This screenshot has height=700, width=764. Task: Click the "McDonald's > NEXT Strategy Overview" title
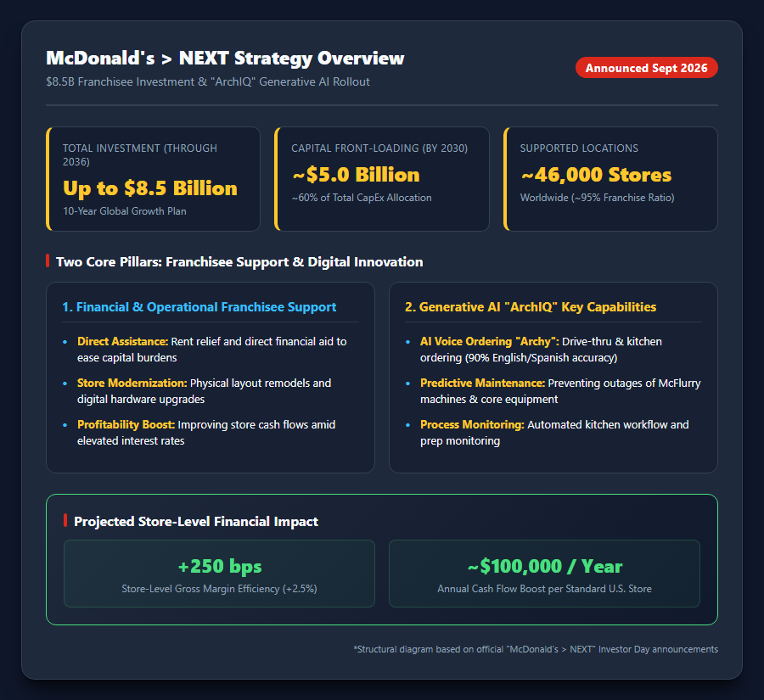coord(225,58)
